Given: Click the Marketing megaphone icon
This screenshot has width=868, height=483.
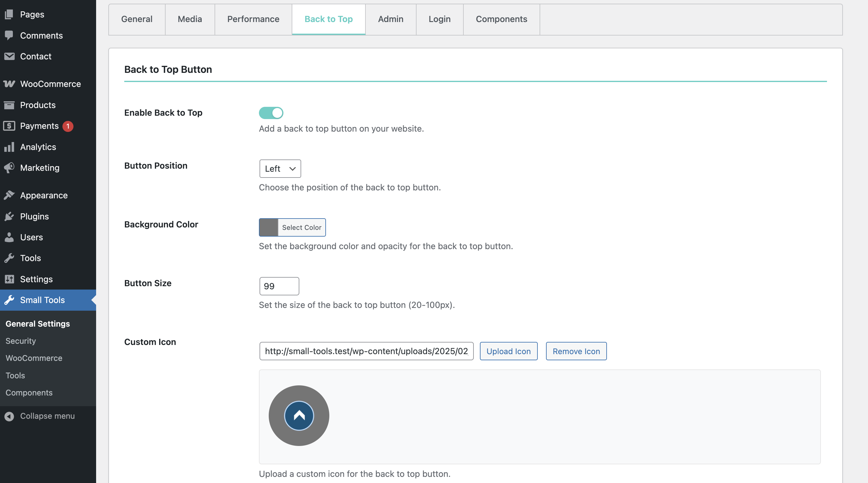Looking at the screenshot, I should tap(9, 168).
